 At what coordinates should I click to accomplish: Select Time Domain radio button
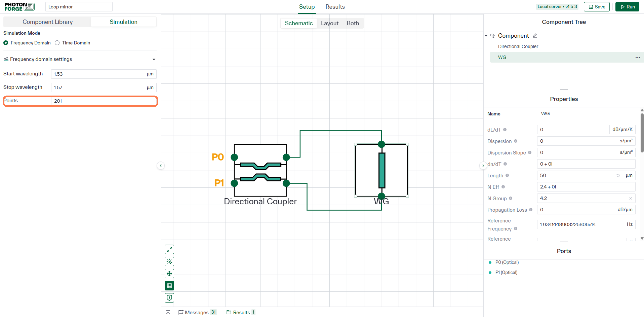pos(57,43)
